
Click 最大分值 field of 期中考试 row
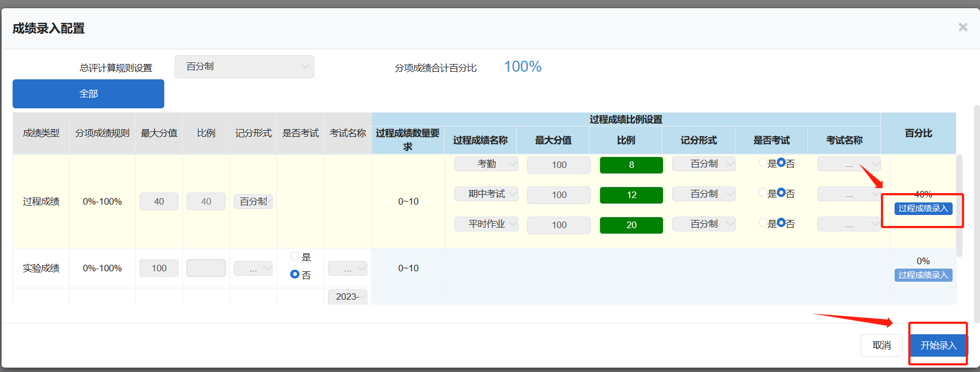pyautogui.click(x=558, y=195)
